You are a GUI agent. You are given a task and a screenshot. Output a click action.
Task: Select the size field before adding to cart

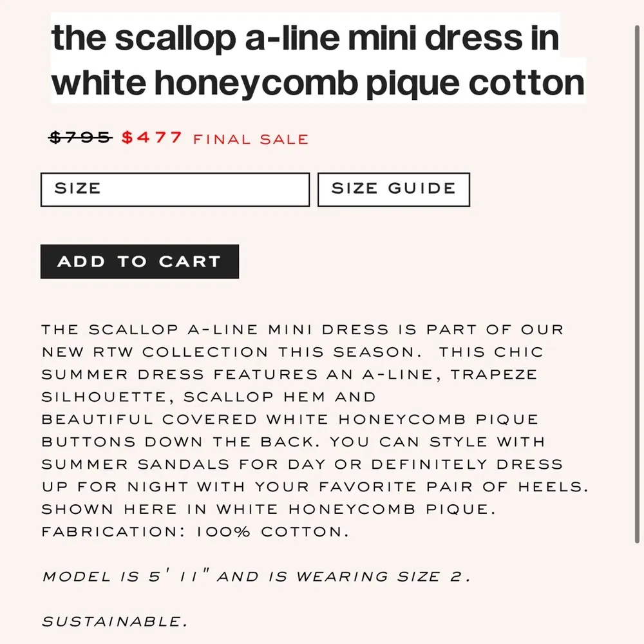click(x=174, y=189)
